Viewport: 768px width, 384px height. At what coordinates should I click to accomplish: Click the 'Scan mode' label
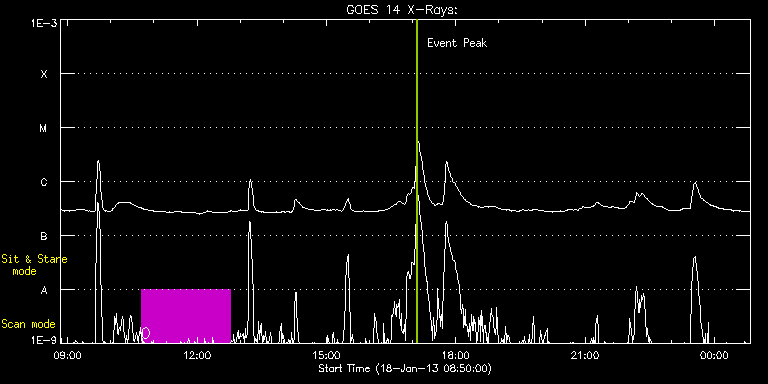(28, 324)
